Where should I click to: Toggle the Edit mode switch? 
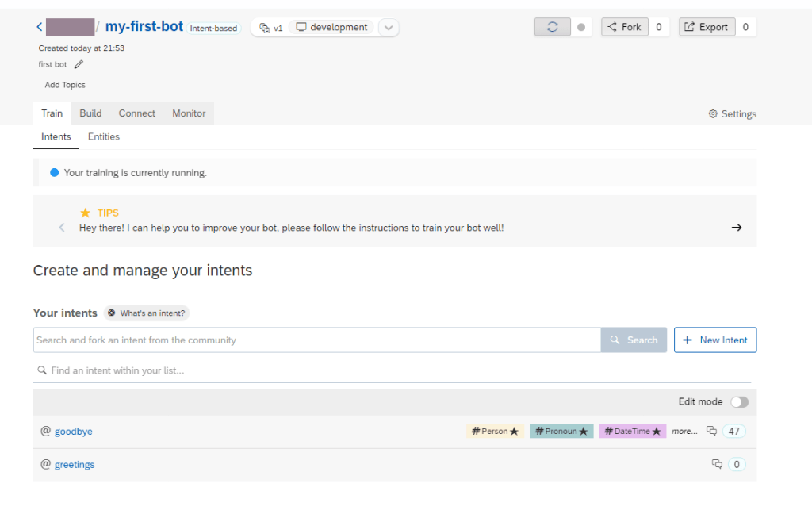739,402
